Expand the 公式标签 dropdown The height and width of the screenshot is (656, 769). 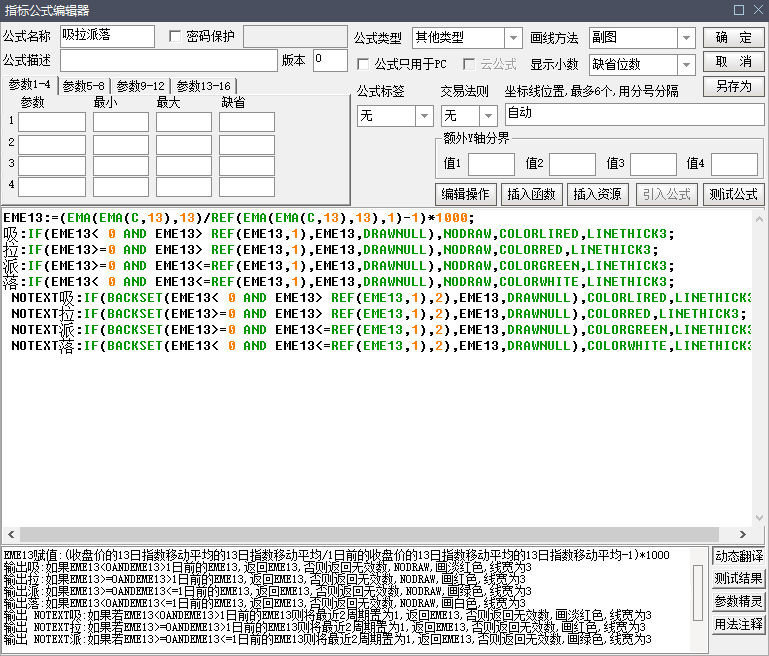(x=423, y=116)
